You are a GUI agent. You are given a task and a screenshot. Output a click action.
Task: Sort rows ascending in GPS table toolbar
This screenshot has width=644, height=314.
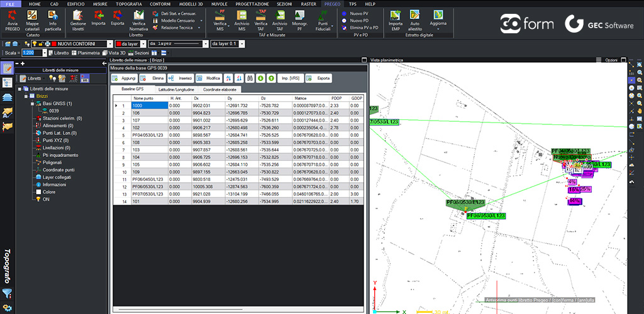coord(229,78)
